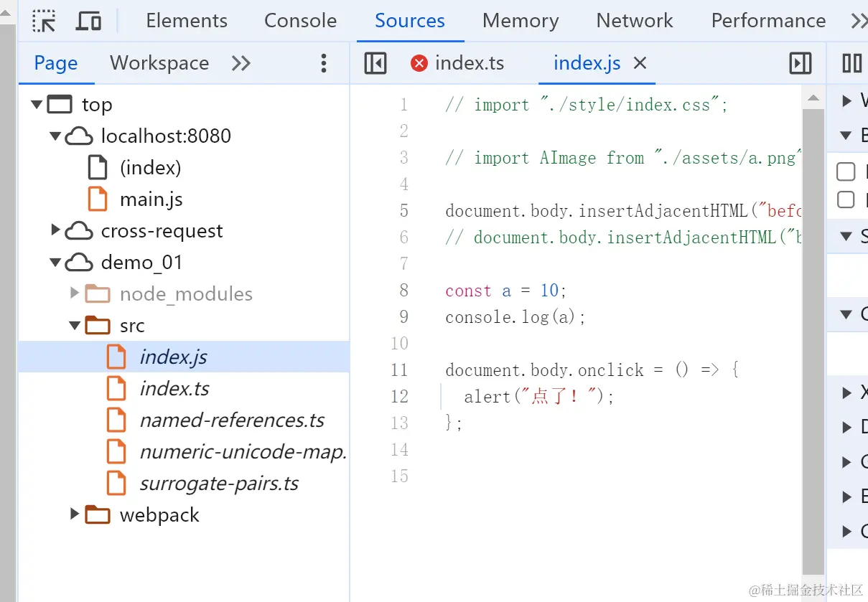Image resolution: width=868 pixels, height=602 pixels.
Task: Toggle the device toolbar icon
Action: [x=89, y=22]
